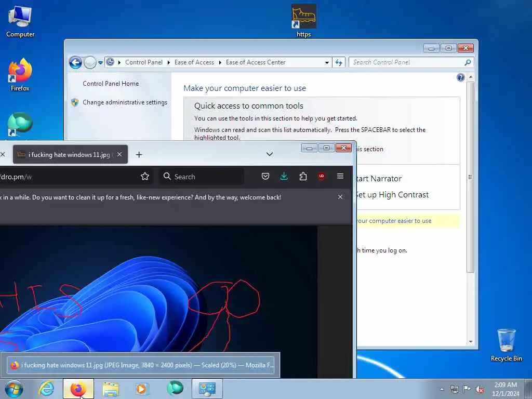Click the Control Panel scroll up arrow
Screen dimensions: 532x399
[x=470, y=77]
